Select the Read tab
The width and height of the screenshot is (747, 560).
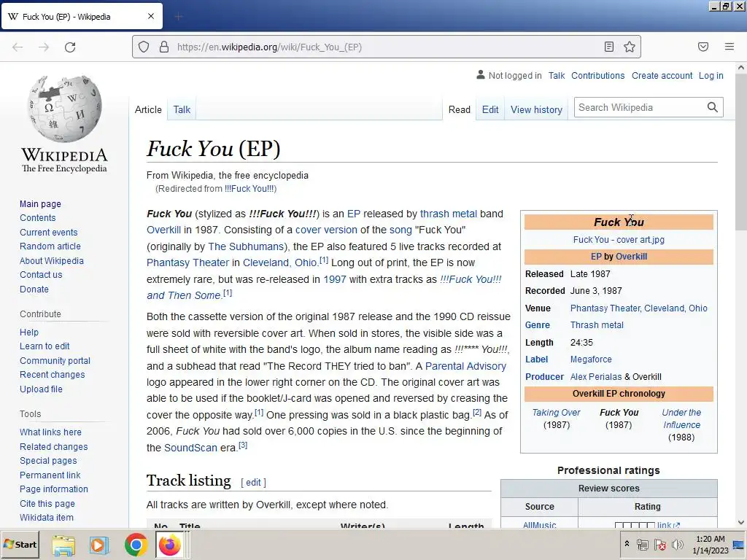460,109
